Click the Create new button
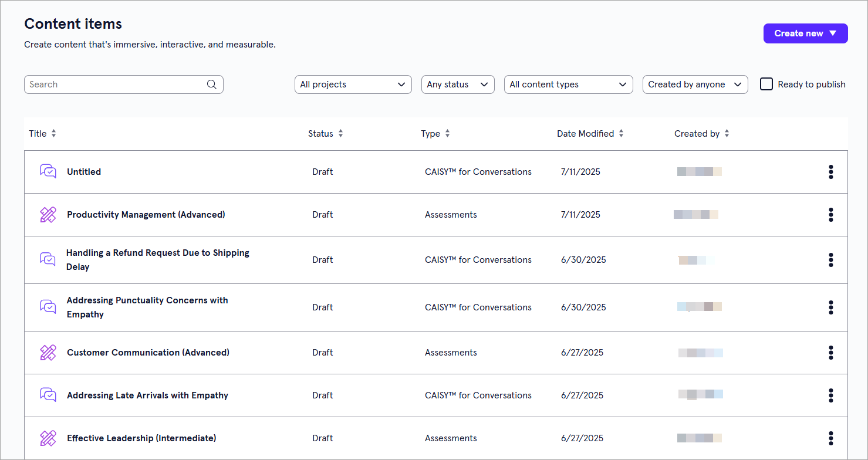Screen dimensions: 868x460 805,33
